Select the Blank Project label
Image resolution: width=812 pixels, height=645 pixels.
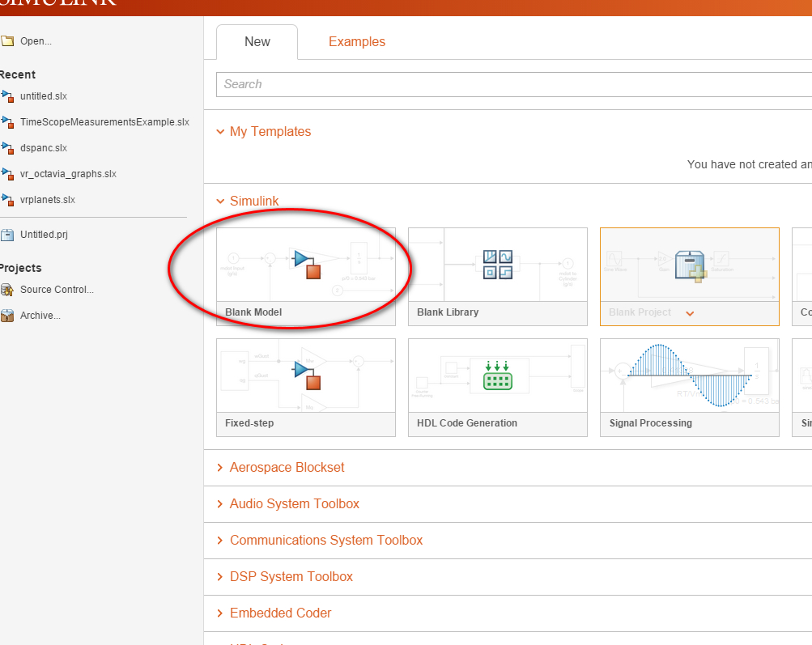640,312
